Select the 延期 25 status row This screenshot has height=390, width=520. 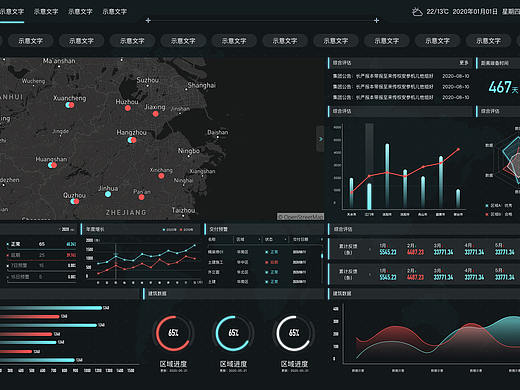tap(41, 255)
